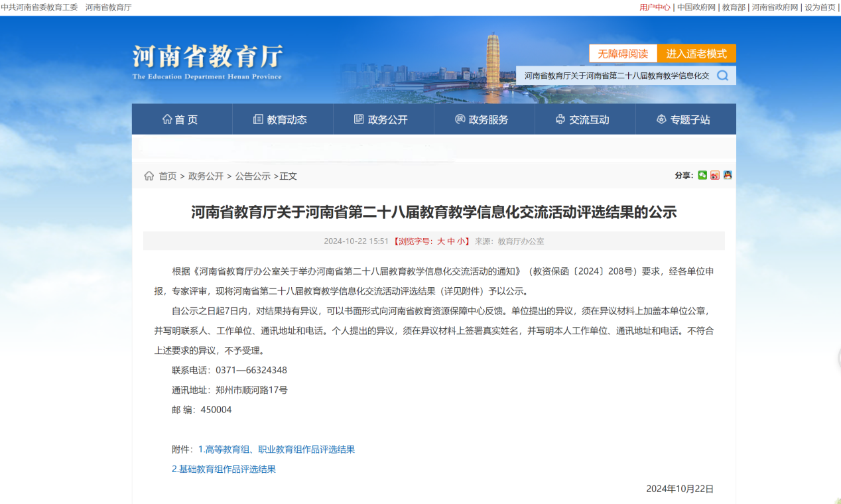The height and width of the screenshot is (504, 841).
Task: Click the search magnifier icon
Action: point(722,76)
